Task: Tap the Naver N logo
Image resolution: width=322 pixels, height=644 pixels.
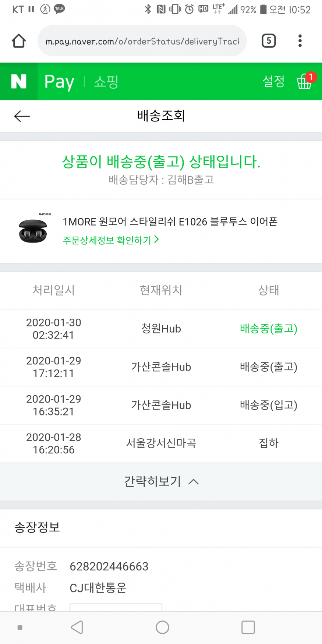Action: point(19,81)
